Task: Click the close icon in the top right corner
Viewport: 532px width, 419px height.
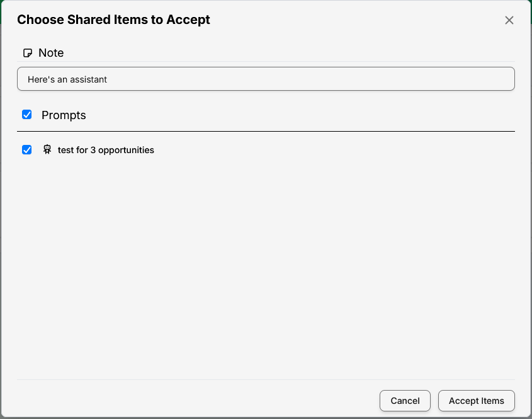Action: (509, 20)
